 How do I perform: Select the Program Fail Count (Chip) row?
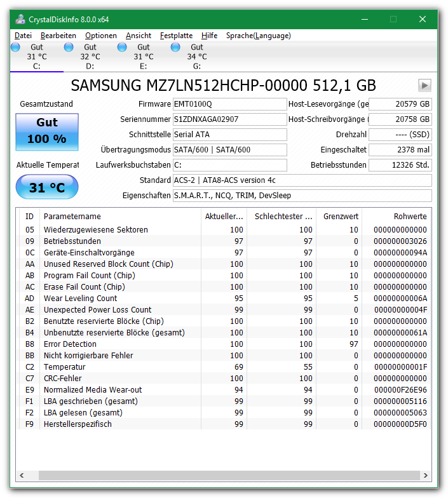(x=225, y=276)
